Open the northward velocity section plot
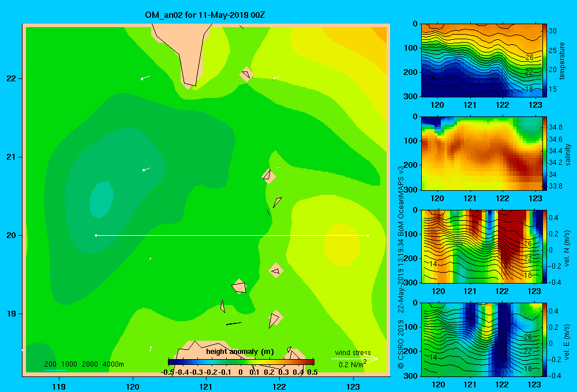Image resolution: width=577 pixels, height=392 pixels. pyautogui.click(x=482, y=247)
